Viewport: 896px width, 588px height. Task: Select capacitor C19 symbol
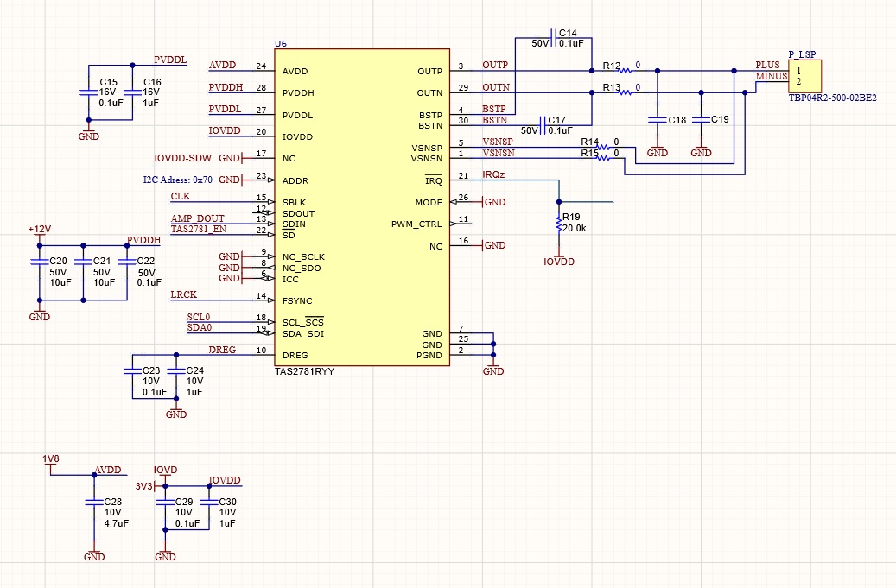[701, 120]
